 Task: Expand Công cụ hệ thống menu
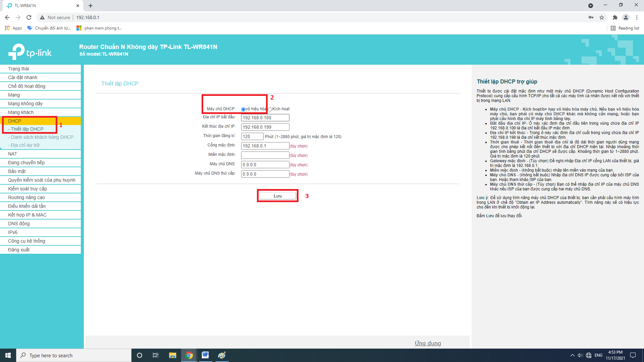[x=26, y=241]
